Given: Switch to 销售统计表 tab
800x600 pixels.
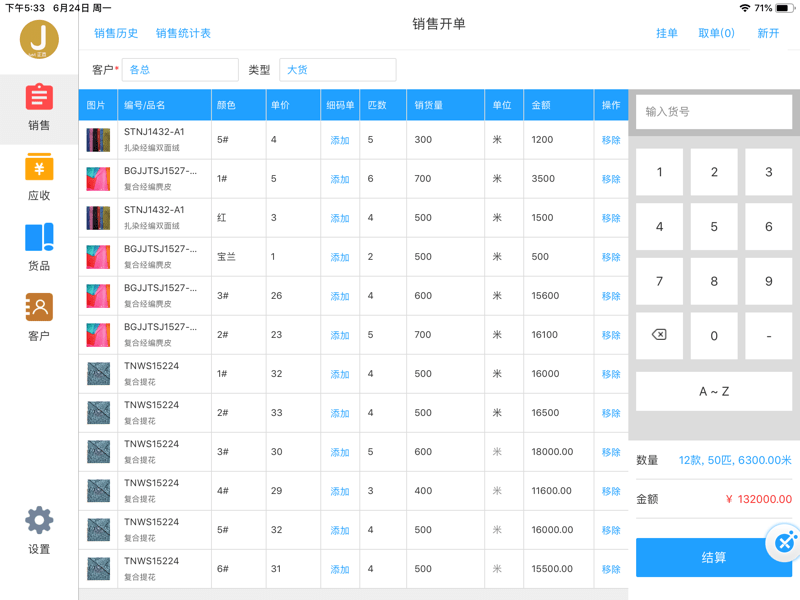Looking at the screenshot, I should 183,33.
